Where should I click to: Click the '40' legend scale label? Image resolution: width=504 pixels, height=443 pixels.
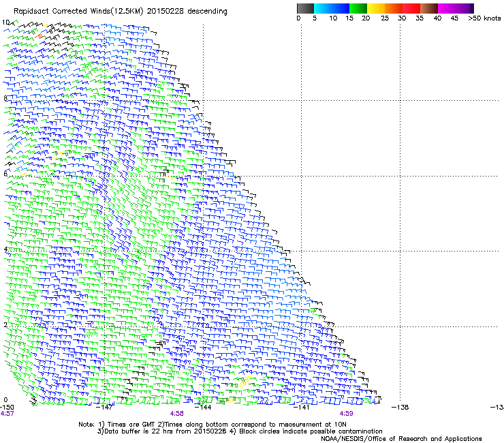pyautogui.click(x=437, y=18)
